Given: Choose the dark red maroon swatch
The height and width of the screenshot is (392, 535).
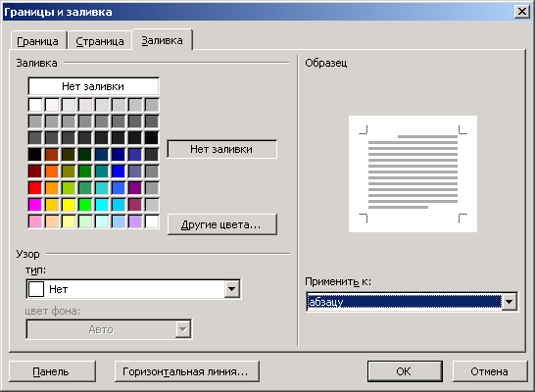Looking at the screenshot, I should coord(35,171).
